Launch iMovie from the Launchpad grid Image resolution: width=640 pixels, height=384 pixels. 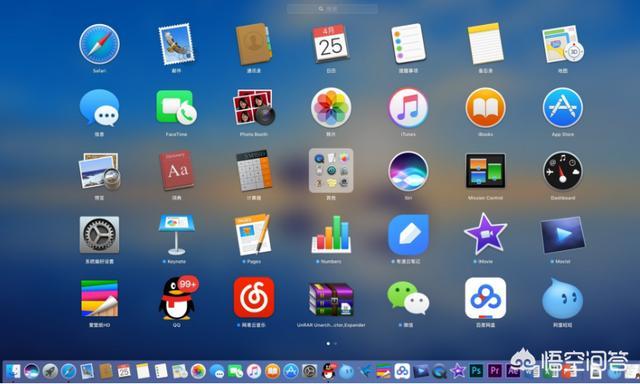click(485, 234)
